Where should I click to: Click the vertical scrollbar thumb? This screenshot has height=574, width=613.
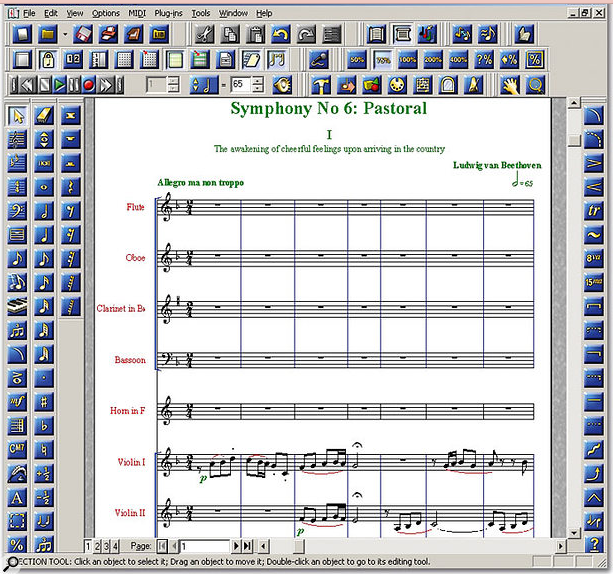[574, 140]
